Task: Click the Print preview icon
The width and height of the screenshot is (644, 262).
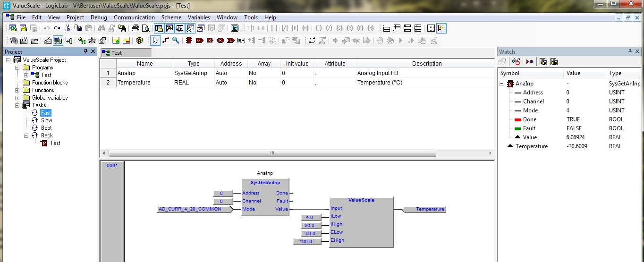Action: (146, 28)
